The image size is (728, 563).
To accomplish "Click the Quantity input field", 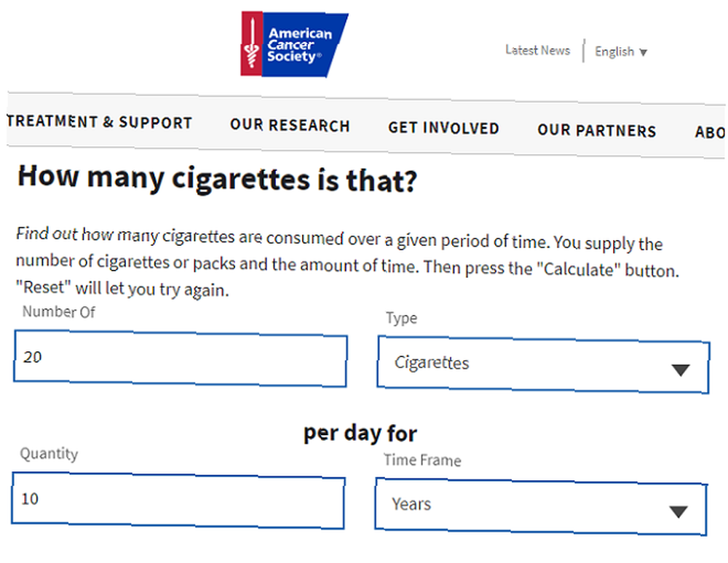I will (x=178, y=500).
